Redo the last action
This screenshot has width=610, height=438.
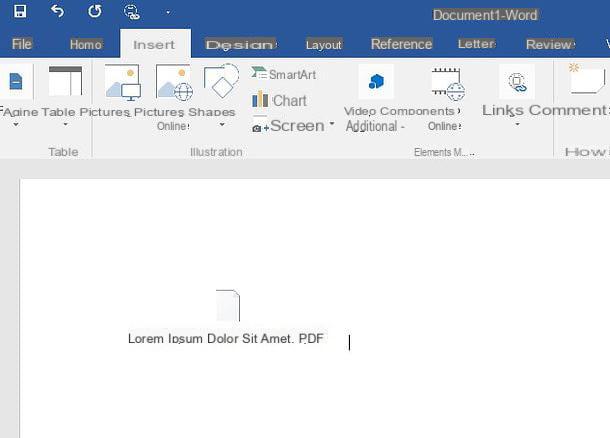click(x=95, y=11)
